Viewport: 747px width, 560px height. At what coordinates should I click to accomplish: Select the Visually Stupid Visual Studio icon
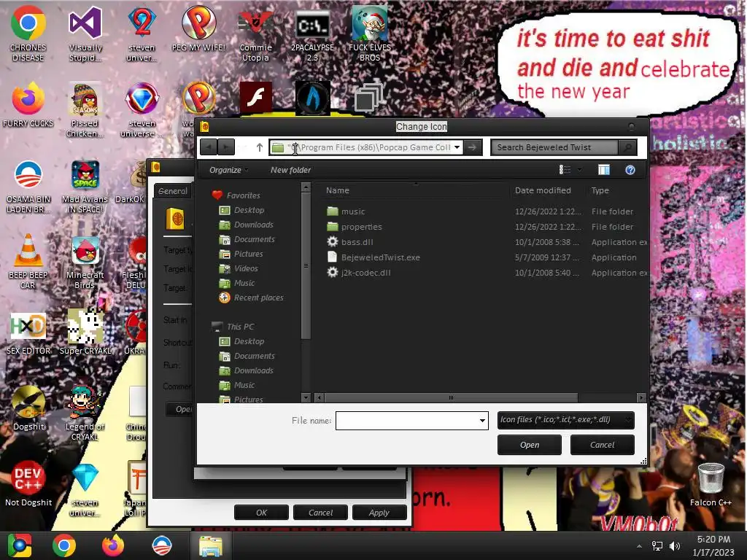click(85, 34)
